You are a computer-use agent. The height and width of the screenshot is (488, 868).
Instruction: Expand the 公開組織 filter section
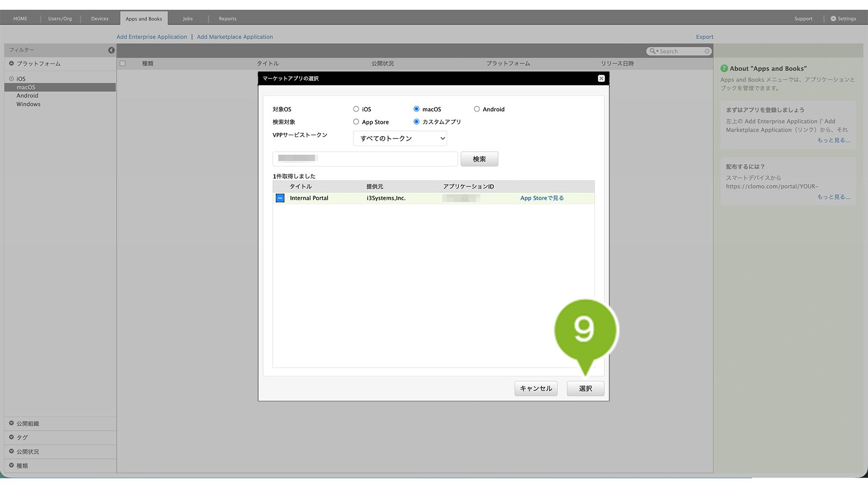11,423
